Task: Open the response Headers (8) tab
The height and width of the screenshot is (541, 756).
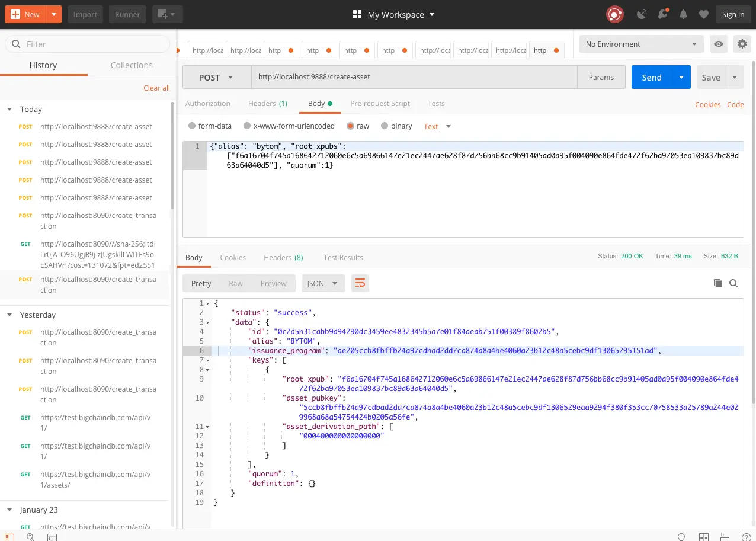Action: click(x=283, y=257)
